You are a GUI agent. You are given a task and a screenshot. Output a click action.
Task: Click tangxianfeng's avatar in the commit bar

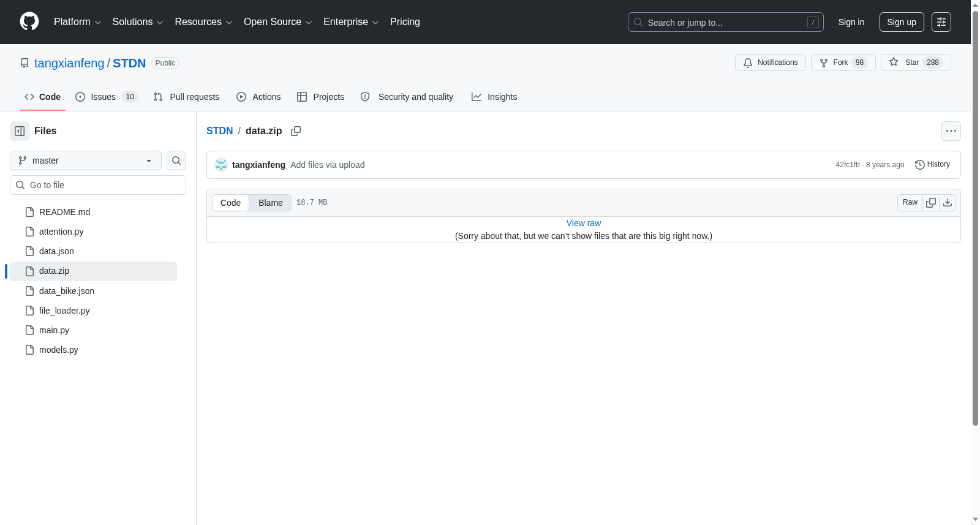[221, 165]
